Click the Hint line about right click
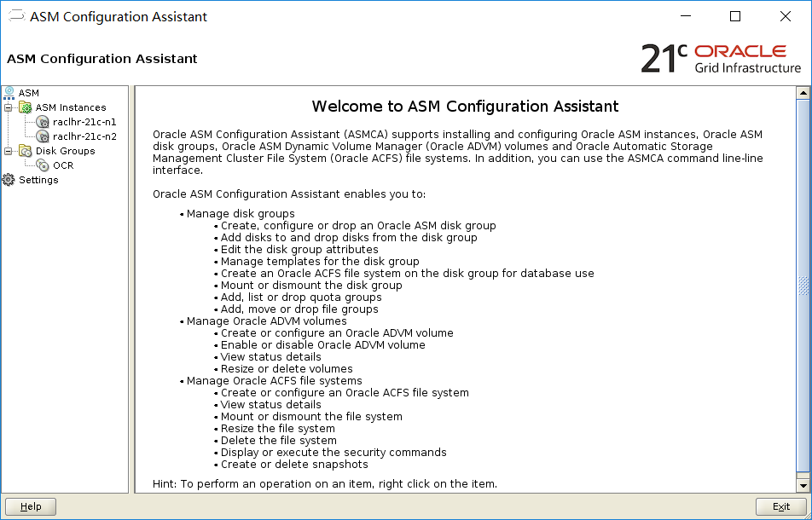 point(325,484)
